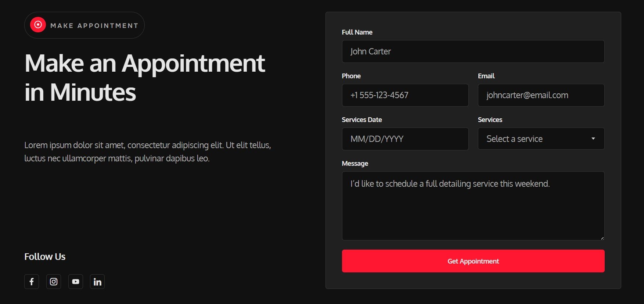Click inside the Message text area

point(473,206)
